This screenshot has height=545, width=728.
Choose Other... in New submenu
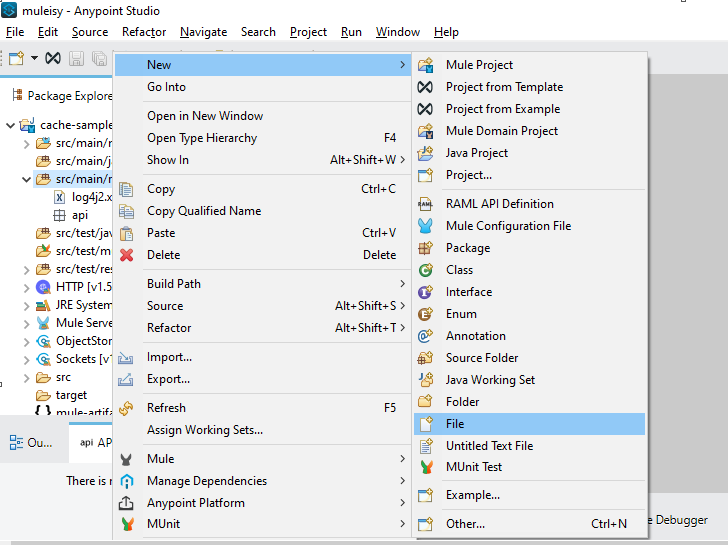(x=529, y=524)
